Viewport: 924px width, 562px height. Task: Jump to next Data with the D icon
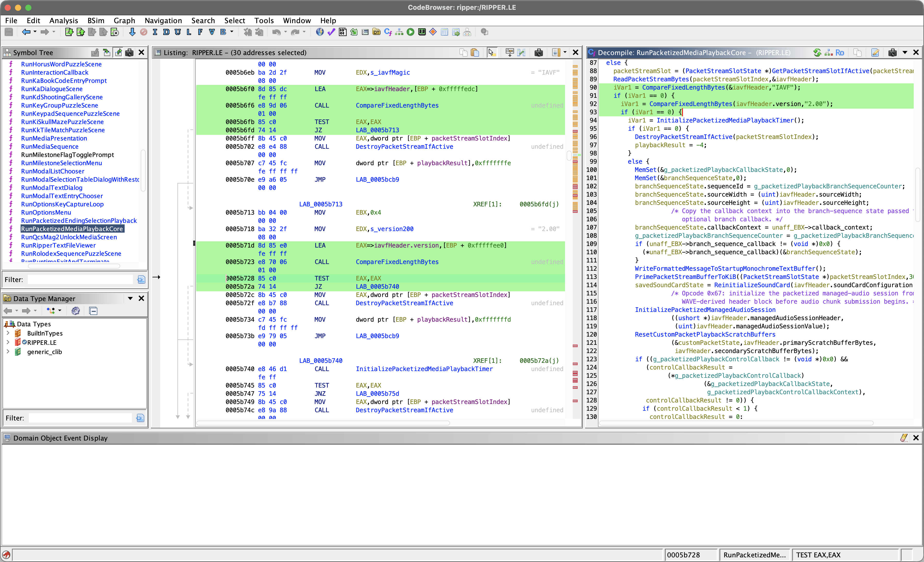166,32
